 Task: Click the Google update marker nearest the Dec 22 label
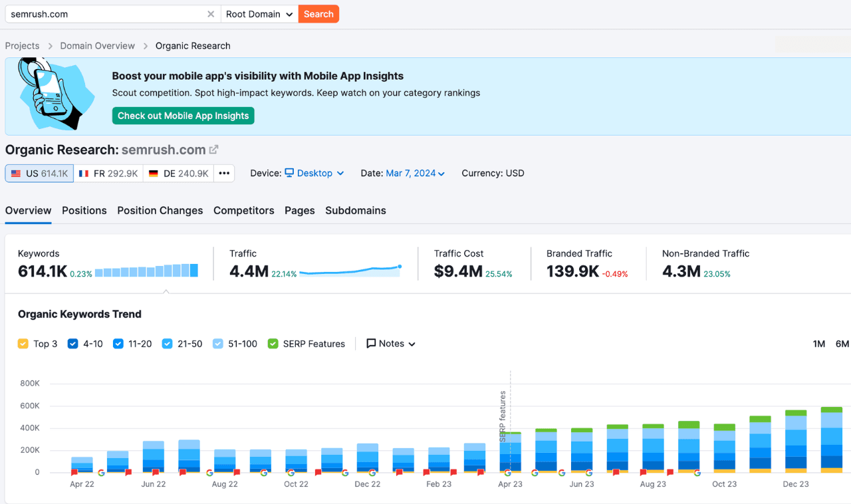tap(372, 473)
